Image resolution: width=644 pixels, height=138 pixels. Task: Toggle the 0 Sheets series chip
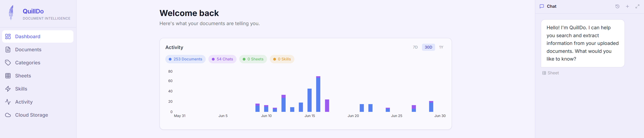(253, 59)
